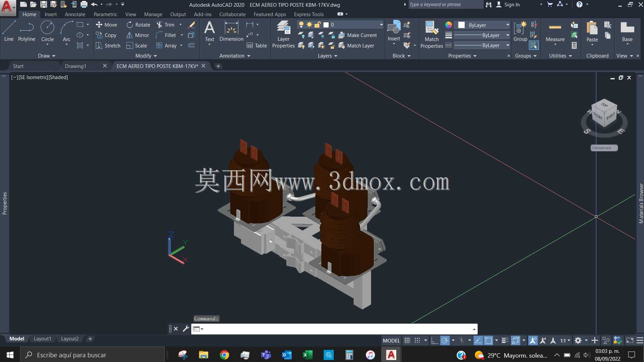
Task: Click the layer 0 color swatch
Action: click(x=326, y=25)
